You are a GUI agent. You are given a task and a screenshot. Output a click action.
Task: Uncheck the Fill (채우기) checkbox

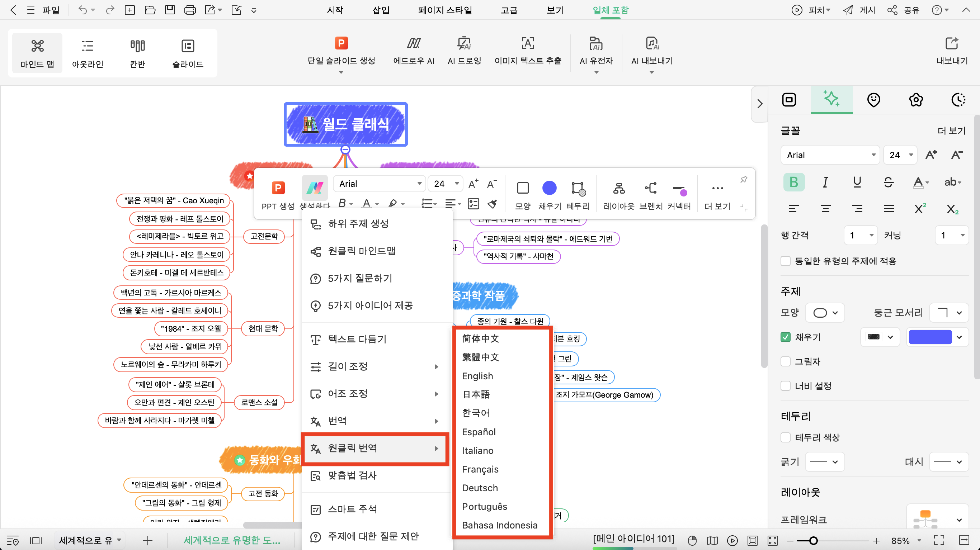tap(785, 337)
